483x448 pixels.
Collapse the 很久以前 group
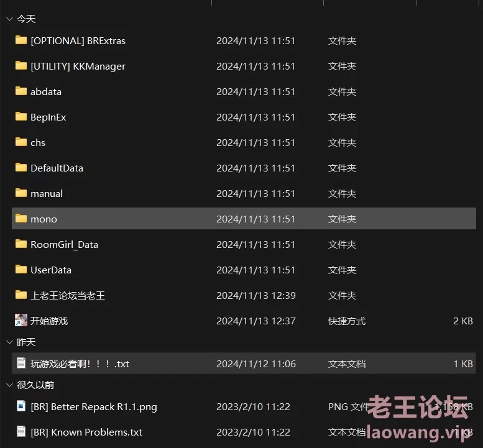point(9,385)
